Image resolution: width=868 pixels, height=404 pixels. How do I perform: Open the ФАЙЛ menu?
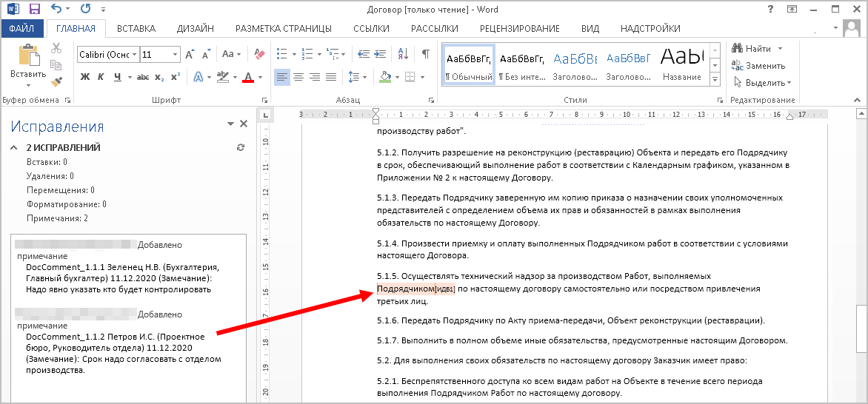22,29
